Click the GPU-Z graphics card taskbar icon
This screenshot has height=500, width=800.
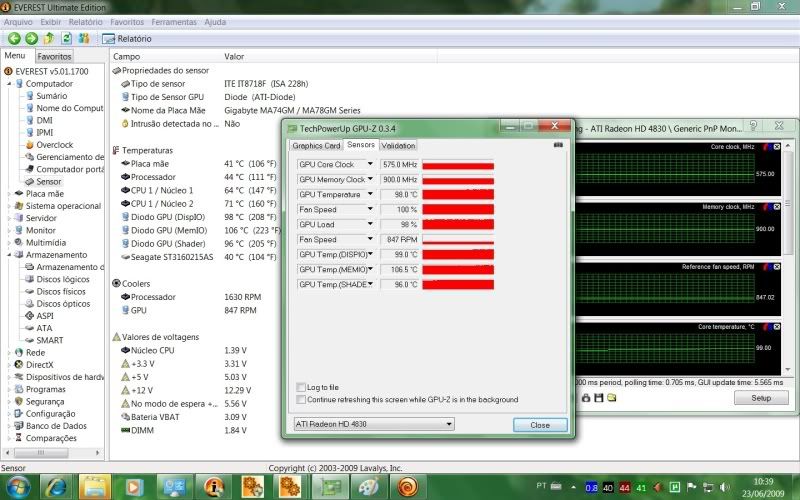click(330, 487)
